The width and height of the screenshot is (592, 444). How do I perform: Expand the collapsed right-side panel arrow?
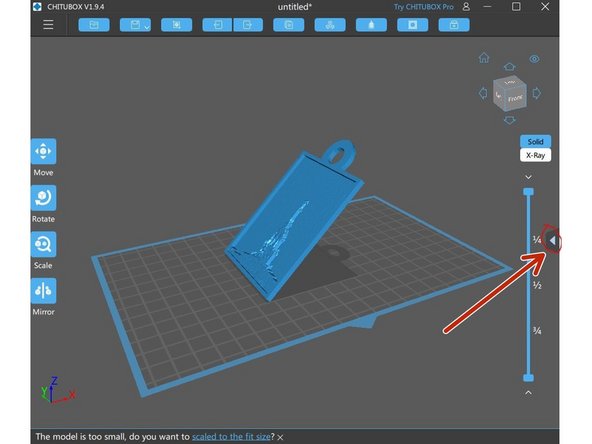553,240
